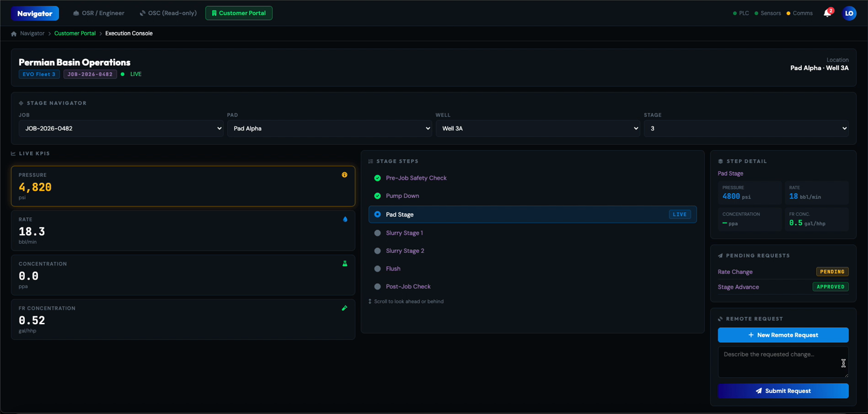Click the grey status dot for Slurry Stage 1

click(377, 233)
